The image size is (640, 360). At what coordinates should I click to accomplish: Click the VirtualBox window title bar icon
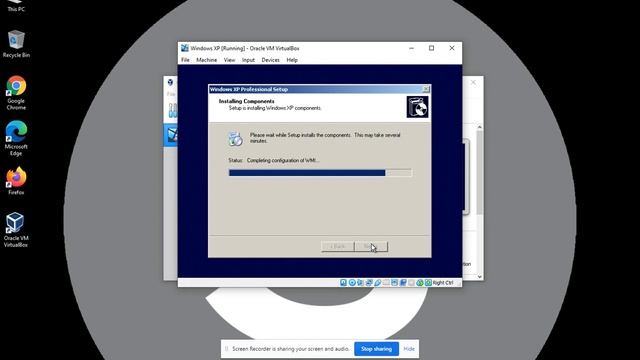click(x=184, y=48)
